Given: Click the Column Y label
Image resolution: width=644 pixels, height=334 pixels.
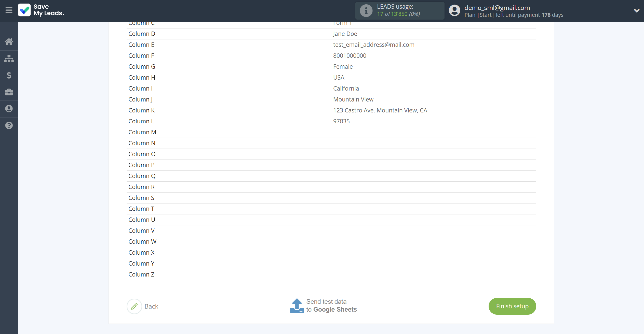Looking at the screenshot, I should 141,264.
